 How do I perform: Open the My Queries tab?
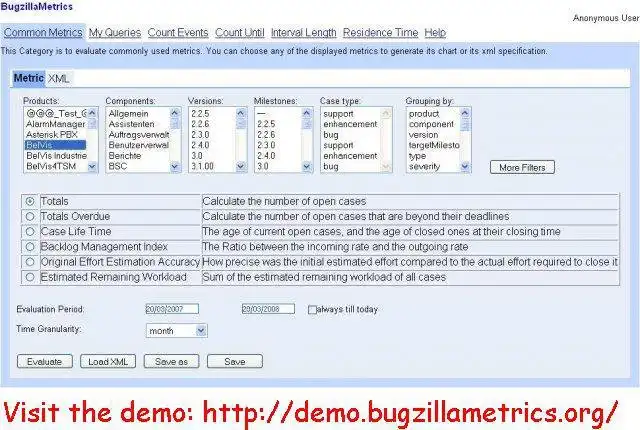(115, 33)
